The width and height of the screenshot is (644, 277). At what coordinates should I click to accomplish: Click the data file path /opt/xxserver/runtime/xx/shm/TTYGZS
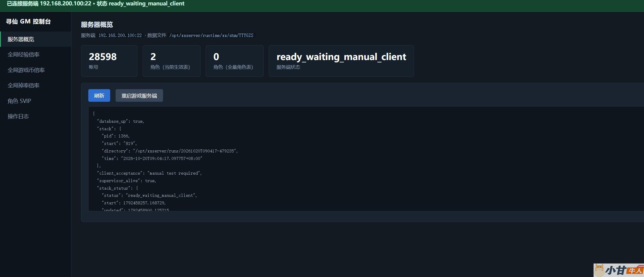click(x=211, y=35)
